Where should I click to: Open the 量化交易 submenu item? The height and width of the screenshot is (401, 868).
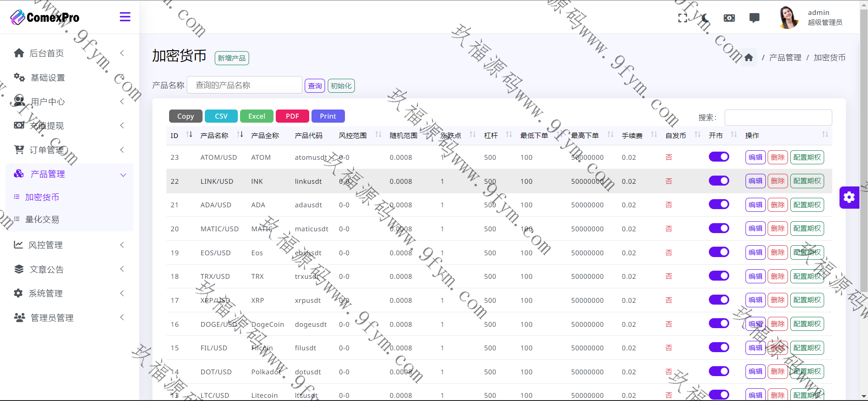coord(42,220)
